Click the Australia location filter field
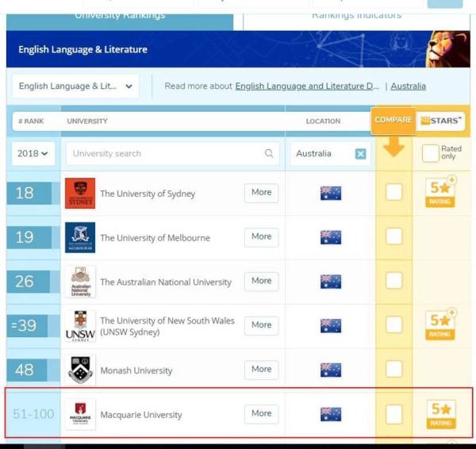Screen dimensions: 476x449 point(330,154)
